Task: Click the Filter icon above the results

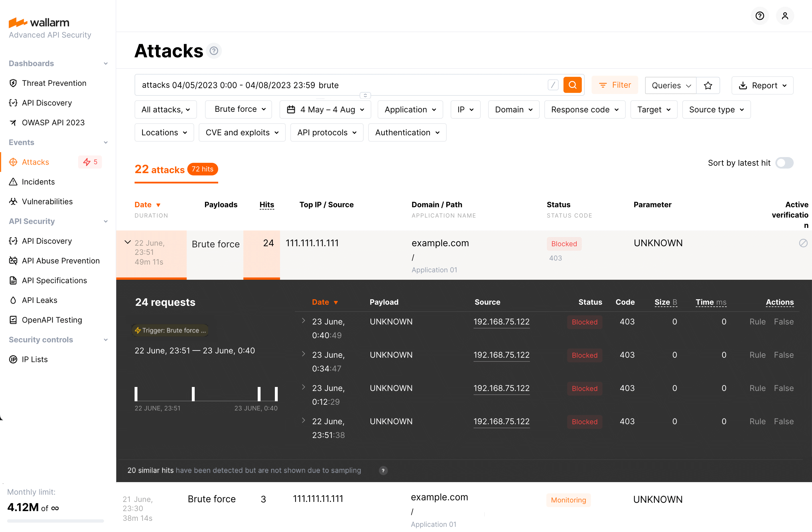Action: click(x=603, y=85)
